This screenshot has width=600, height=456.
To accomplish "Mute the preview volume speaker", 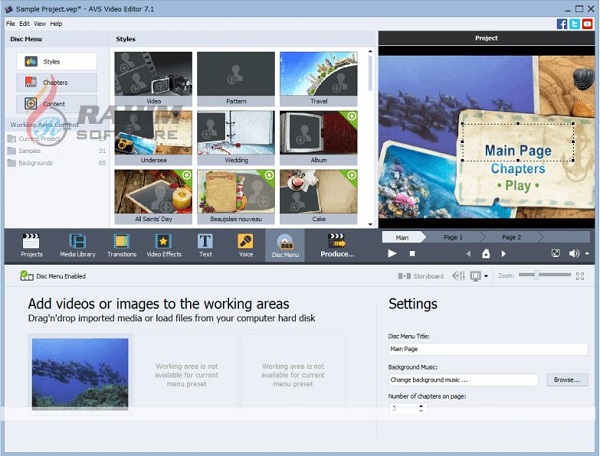I will [575, 254].
